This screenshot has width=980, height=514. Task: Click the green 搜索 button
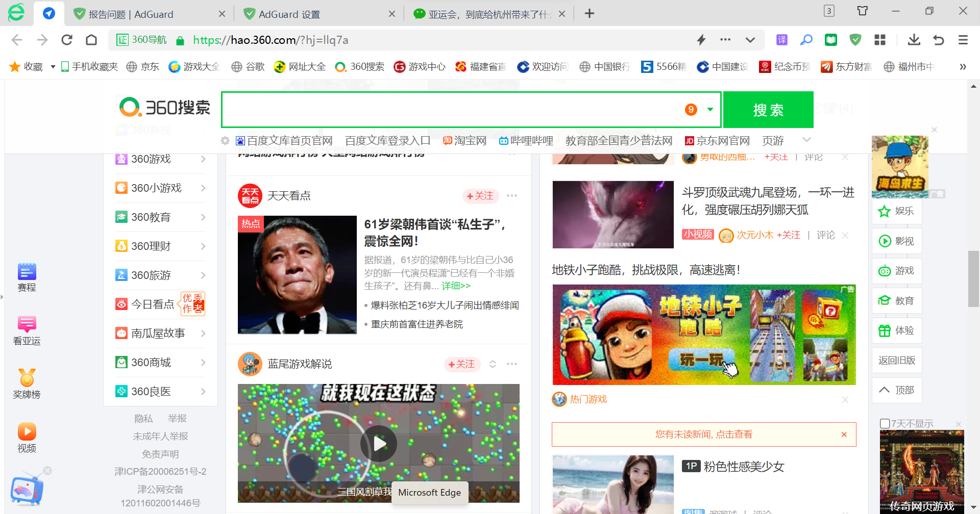tap(768, 109)
